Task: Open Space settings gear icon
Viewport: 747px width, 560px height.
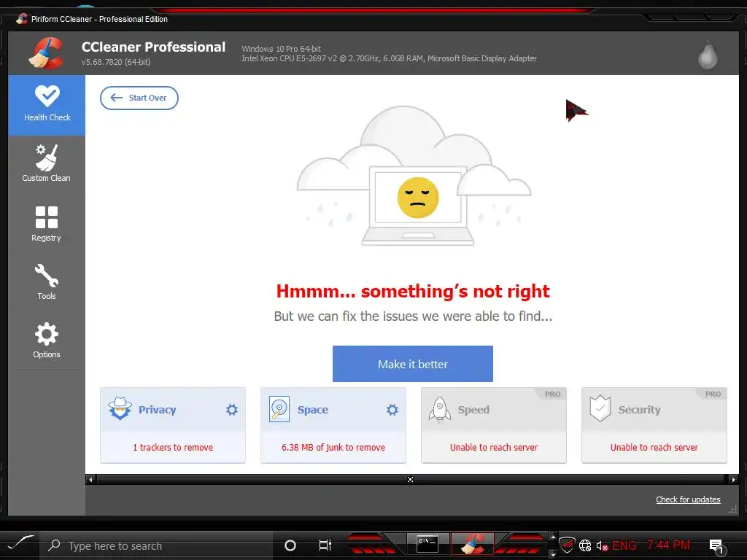Action: 392,410
